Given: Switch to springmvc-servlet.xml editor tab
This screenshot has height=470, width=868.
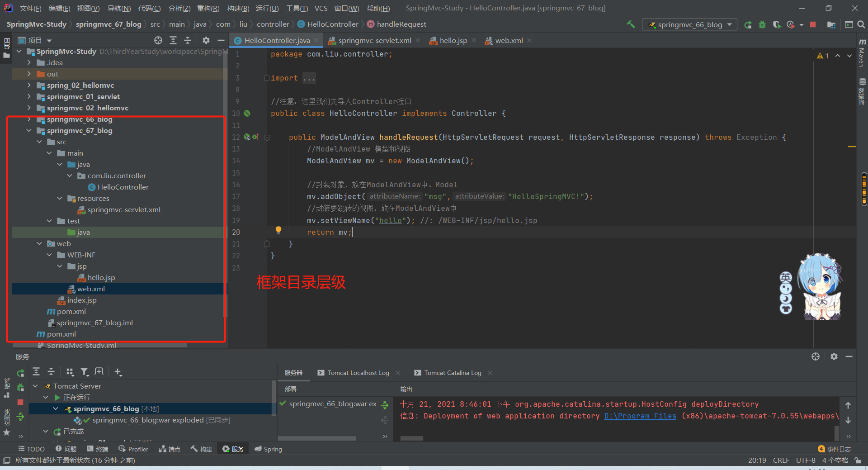Looking at the screenshot, I should 374,40.
